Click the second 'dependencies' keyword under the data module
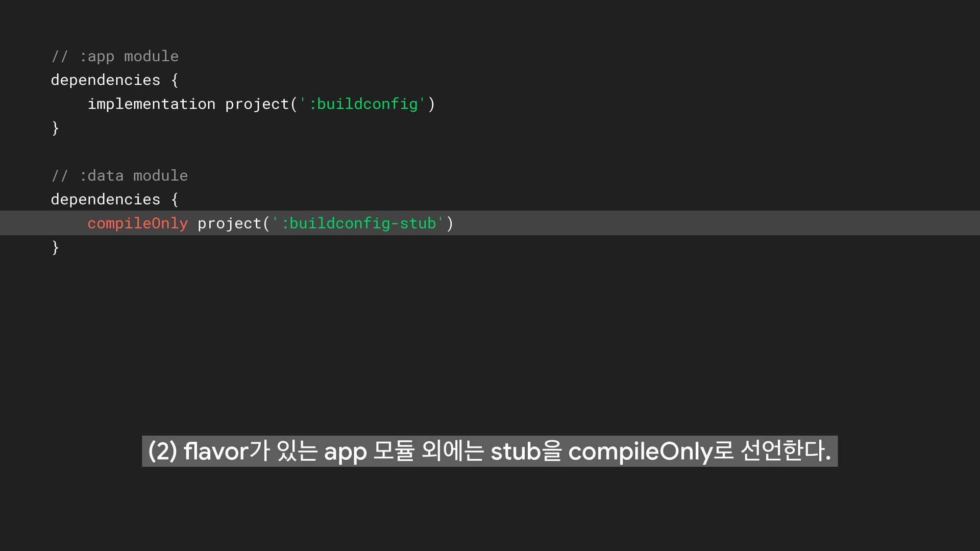This screenshot has width=980, height=551. pyautogui.click(x=105, y=199)
